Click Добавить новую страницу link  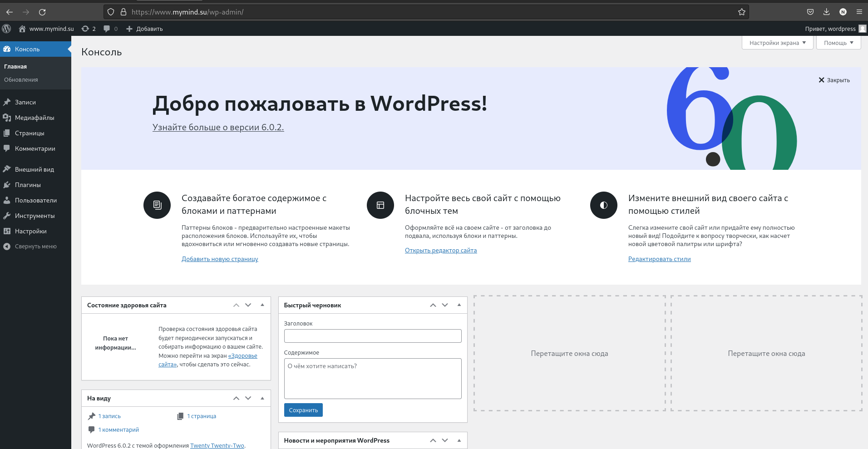click(220, 259)
